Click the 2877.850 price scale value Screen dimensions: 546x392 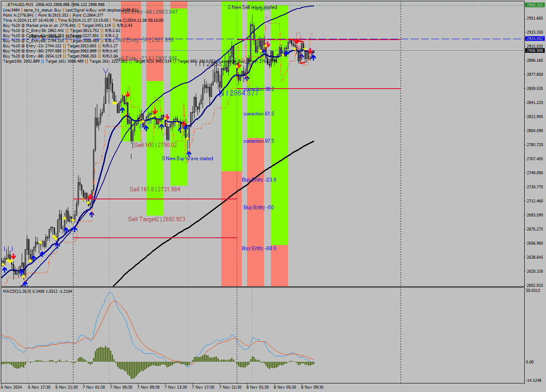535,74
